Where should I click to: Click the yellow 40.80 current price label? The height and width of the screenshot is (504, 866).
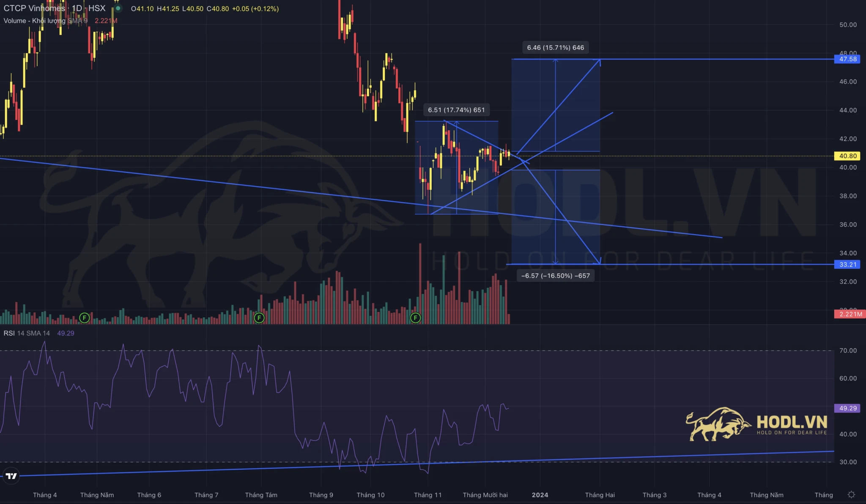click(847, 156)
